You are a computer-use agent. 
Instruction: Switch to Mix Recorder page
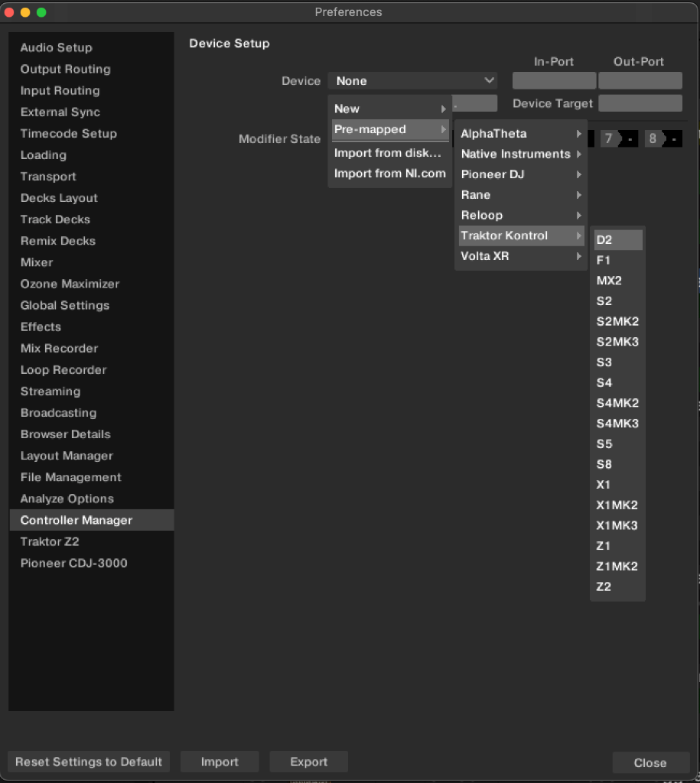92,348
